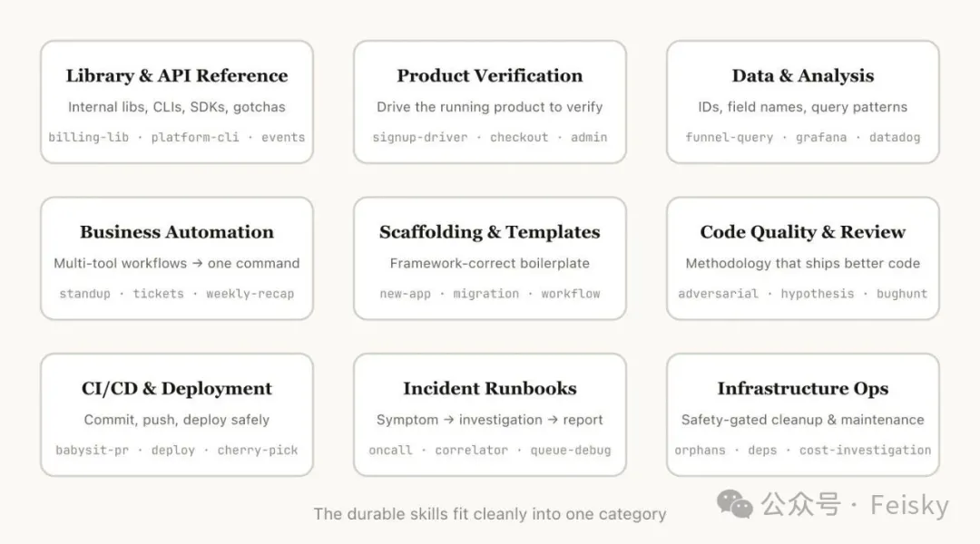980x544 pixels.
Task: Select the signup-driver tag
Action: (x=420, y=138)
